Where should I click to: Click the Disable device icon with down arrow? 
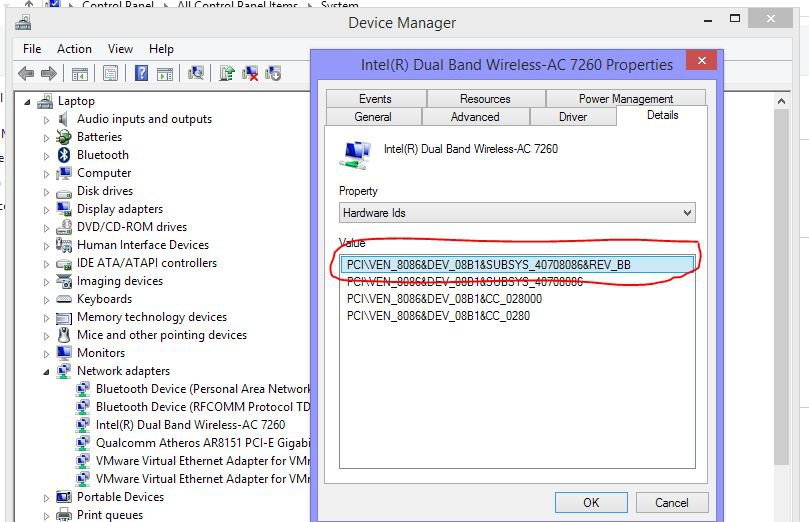[273, 73]
